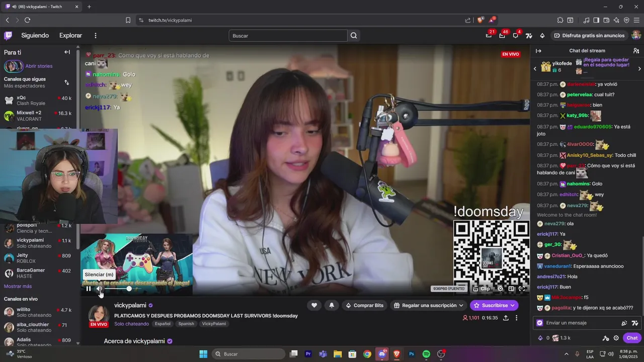The width and height of the screenshot is (644, 362).
Task: Open the Siguiendo tab
Action: point(35,35)
